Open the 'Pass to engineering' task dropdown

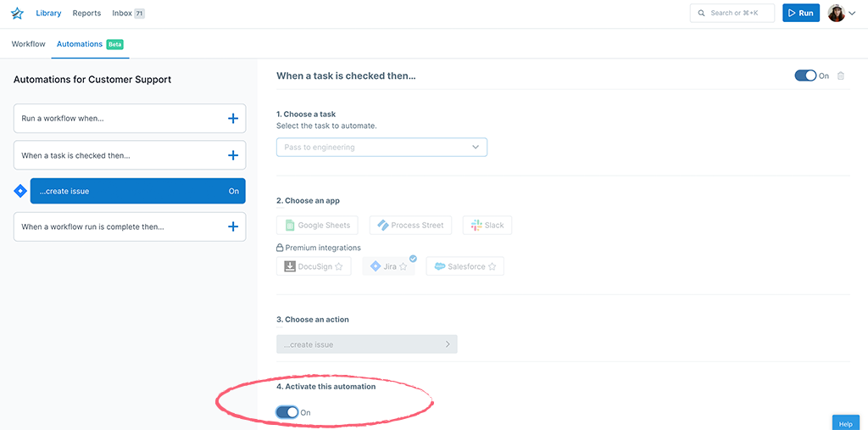pos(382,148)
